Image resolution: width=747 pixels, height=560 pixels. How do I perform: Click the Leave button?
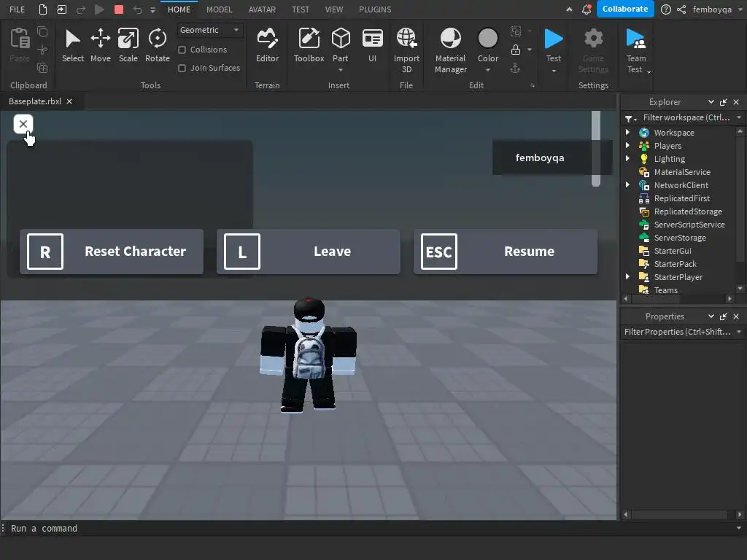[x=309, y=252]
